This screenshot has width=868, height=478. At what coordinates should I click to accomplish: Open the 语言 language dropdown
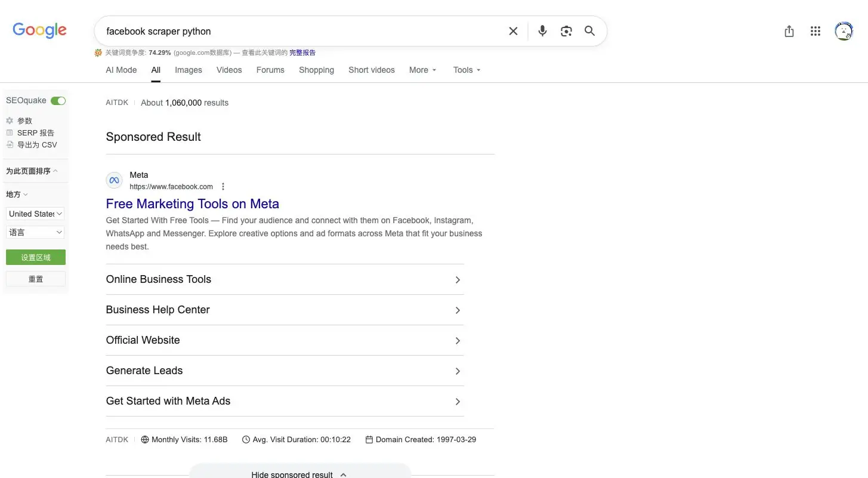click(x=35, y=232)
